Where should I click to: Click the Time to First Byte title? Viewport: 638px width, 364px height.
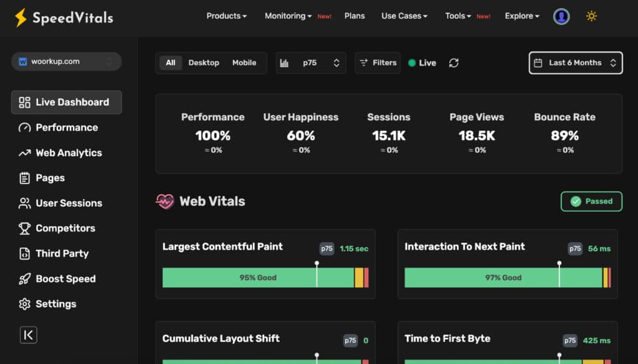tap(447, 338)
